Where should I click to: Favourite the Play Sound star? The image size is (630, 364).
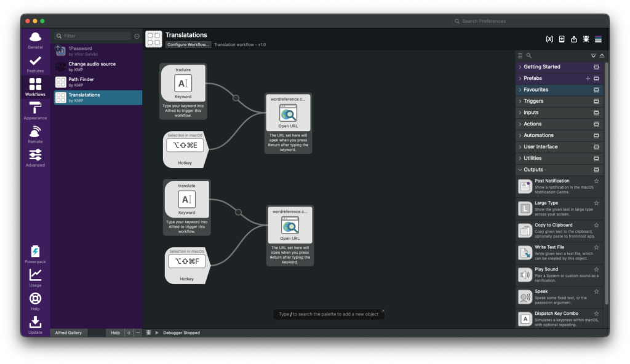(x=597, y=269)
